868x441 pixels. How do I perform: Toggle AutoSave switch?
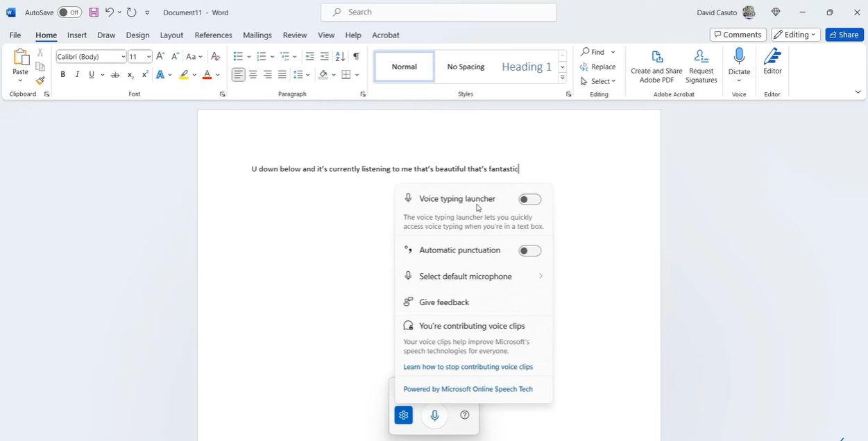(69, 12)
